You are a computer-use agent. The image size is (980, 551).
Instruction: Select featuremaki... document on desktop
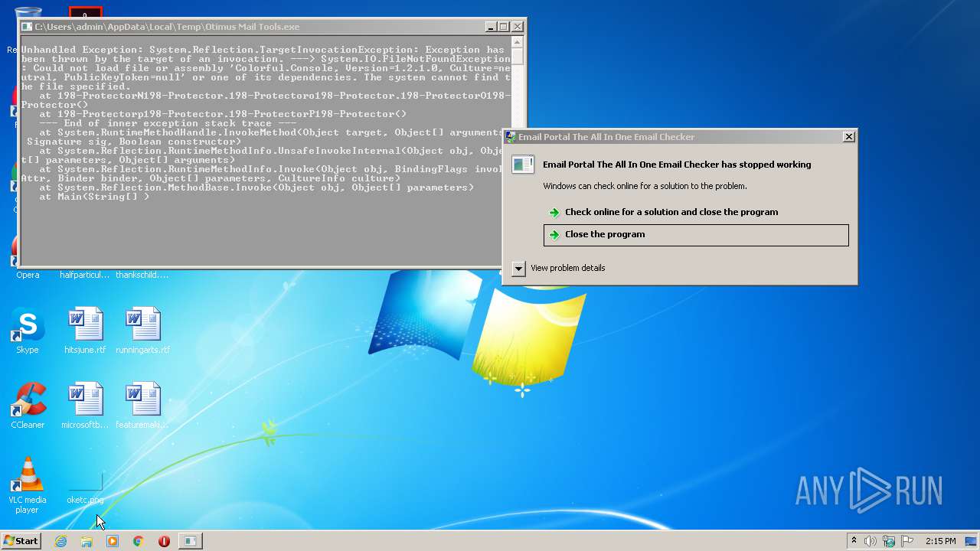143,406
